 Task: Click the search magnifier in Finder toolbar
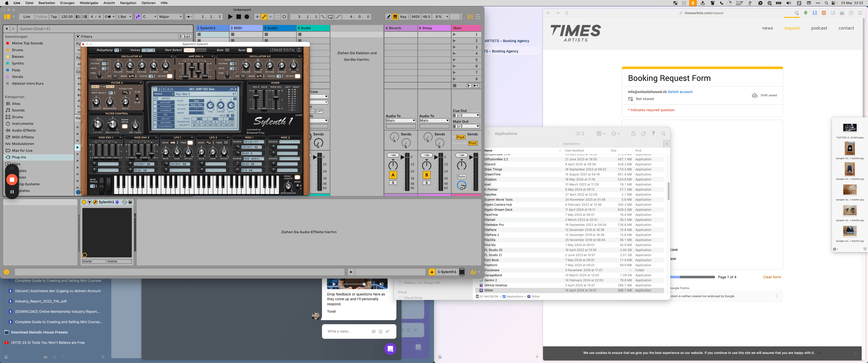click(x=663, y=134)
